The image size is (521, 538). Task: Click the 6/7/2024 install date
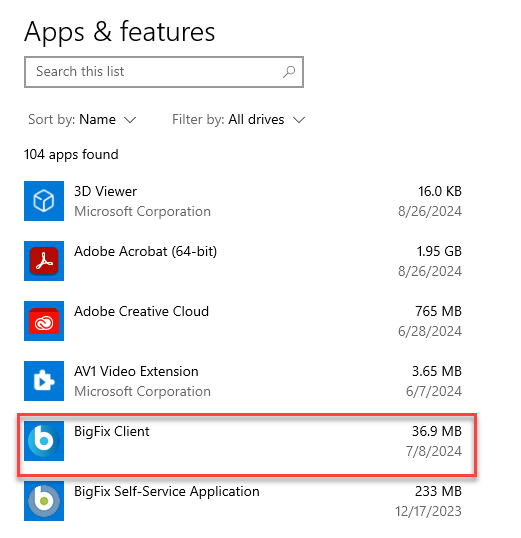tap(434, 391)
